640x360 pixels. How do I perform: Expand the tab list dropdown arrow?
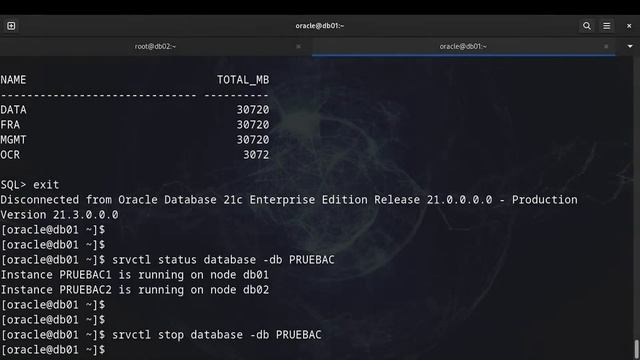point(630,46)
